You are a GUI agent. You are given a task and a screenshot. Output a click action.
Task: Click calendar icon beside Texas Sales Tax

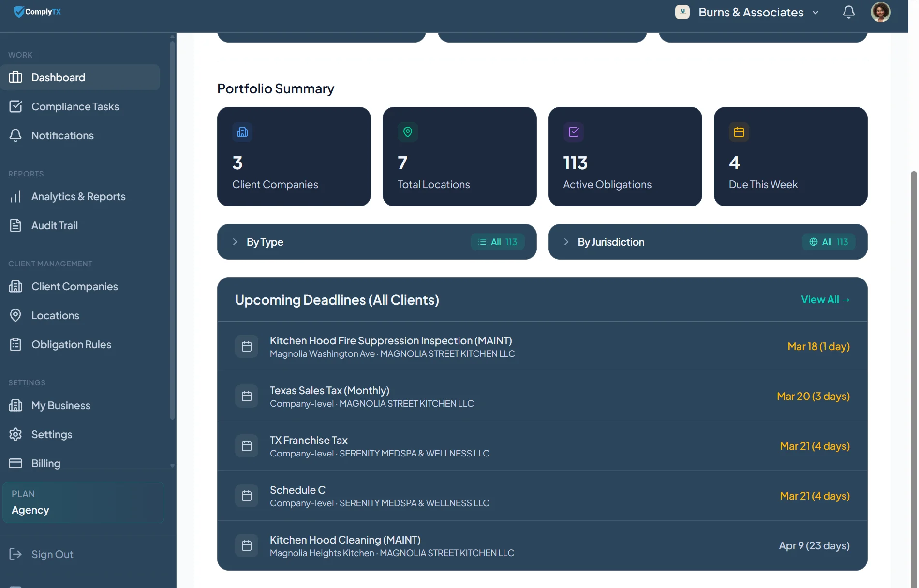[x=247, y=396]
